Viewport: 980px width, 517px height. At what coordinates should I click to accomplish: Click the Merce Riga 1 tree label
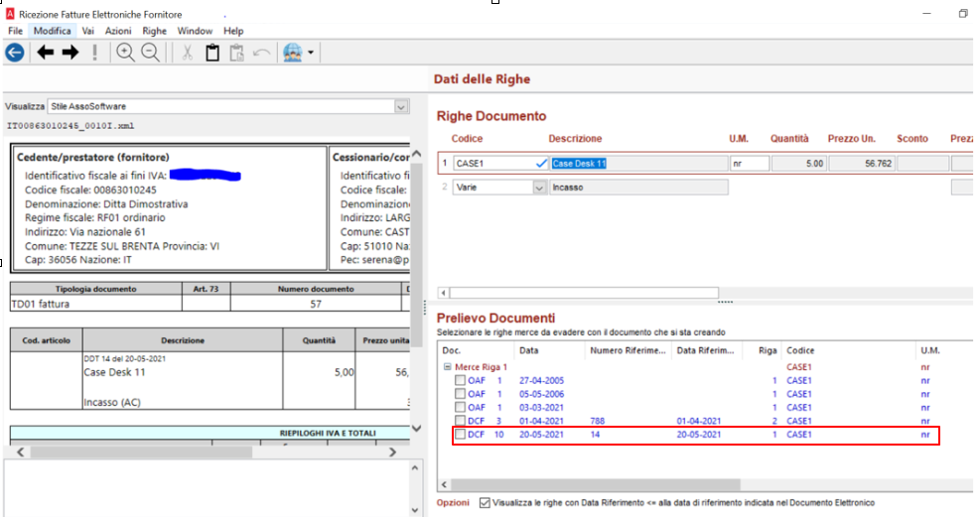481,366
